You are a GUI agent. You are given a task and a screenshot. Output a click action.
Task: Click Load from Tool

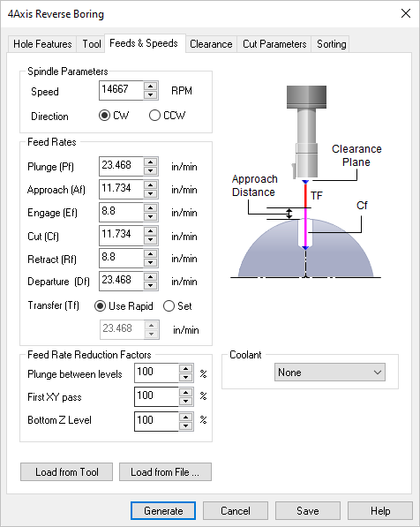coord(66,472)
